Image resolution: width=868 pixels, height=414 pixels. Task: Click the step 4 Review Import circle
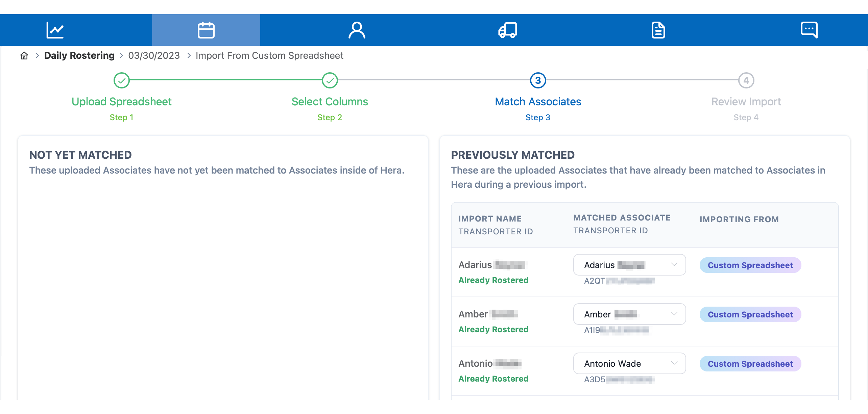[x=746, y=80]
